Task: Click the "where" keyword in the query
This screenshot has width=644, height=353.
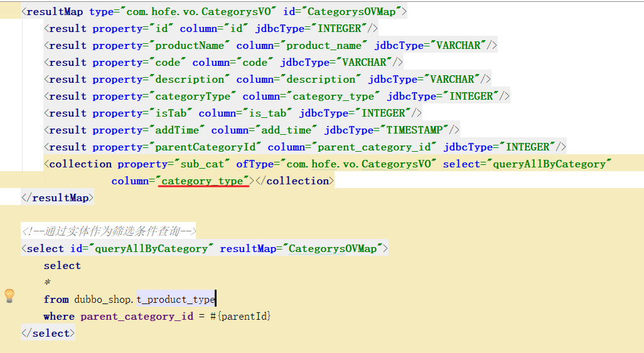Action: (x=59, y=317)
